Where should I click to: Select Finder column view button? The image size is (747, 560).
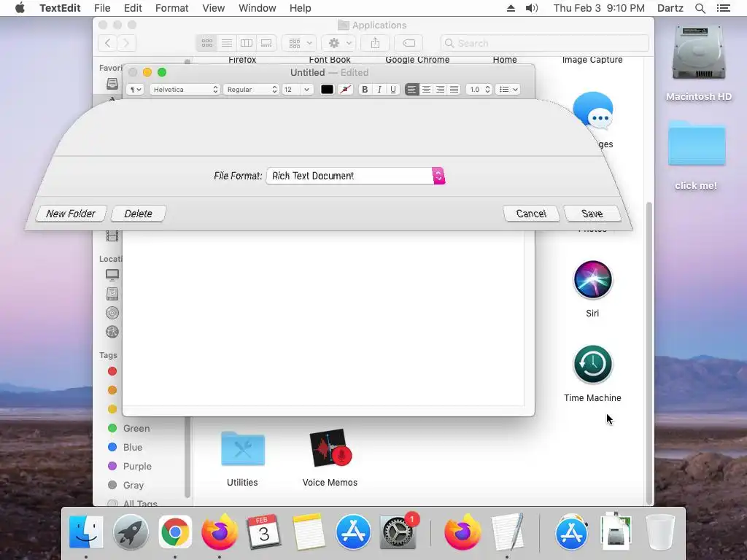point(247,43)
